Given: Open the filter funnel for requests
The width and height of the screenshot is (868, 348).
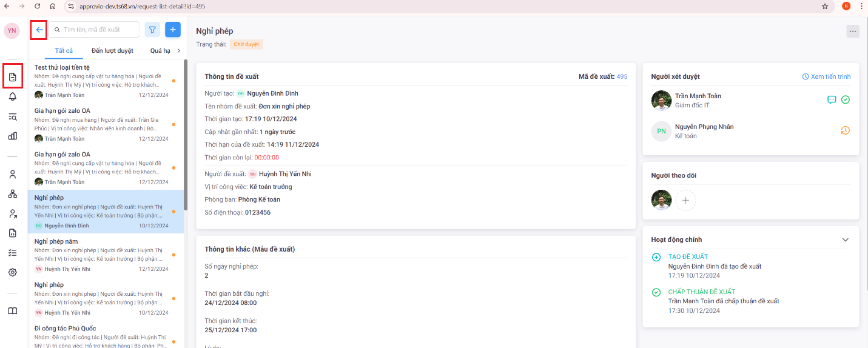Looking at the screenshot, I should point(152,30).
